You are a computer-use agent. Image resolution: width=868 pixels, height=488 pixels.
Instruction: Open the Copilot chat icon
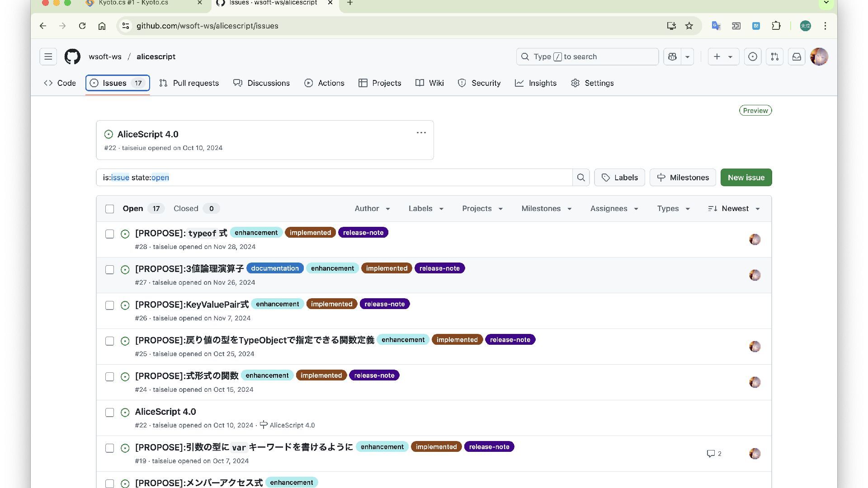coord(672,56)
